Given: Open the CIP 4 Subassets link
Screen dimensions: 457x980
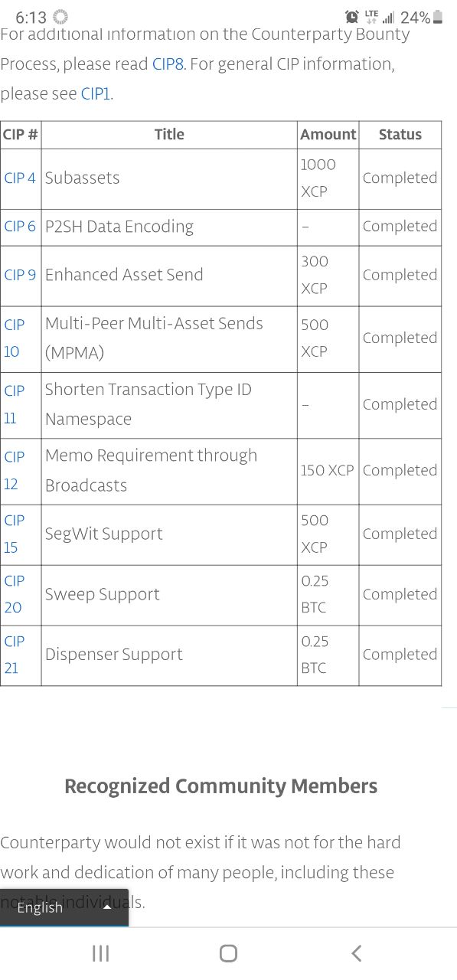Looking at the screenshot, I should click(x=20, y=178).
